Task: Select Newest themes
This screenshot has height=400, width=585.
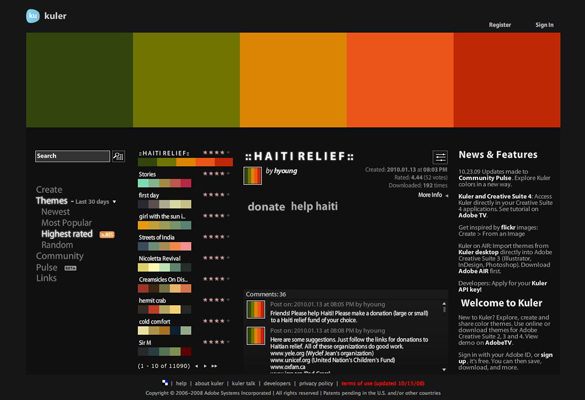Action: coord(56,212)
